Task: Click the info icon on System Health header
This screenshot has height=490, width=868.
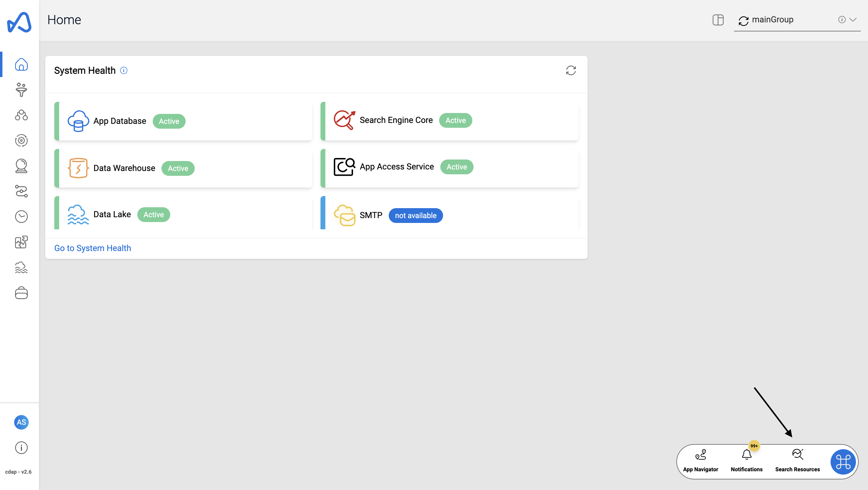Action: pyautogui.click(x=124, y=70)
